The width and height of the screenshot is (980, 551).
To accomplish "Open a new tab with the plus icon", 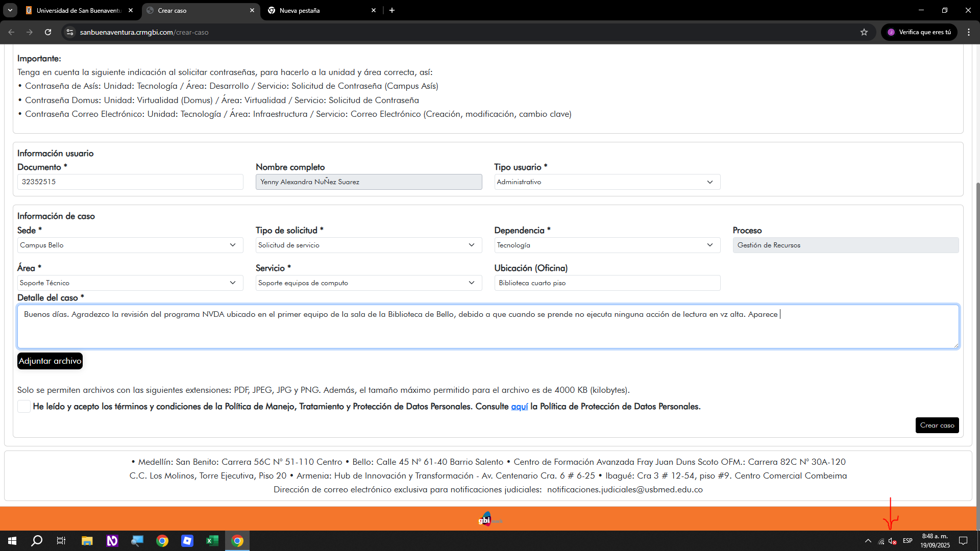I will [x=392, y=10].
